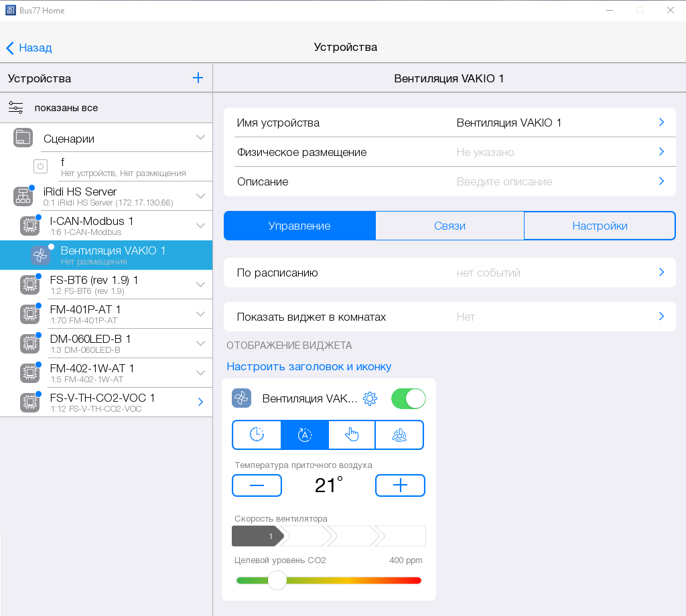
Task: Click the FS-BT6 (rev 1.9) 1 chip icon
Action: (x=29, y=285)
